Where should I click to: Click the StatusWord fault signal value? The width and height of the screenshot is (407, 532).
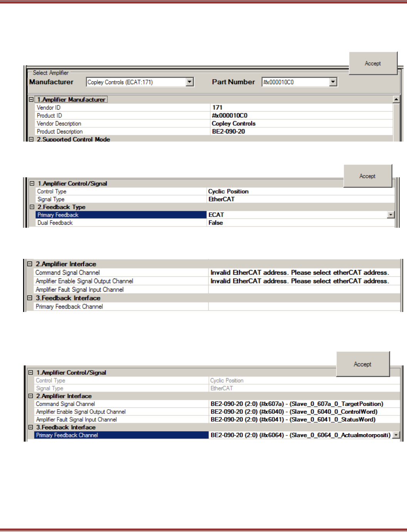click(293, 419)
